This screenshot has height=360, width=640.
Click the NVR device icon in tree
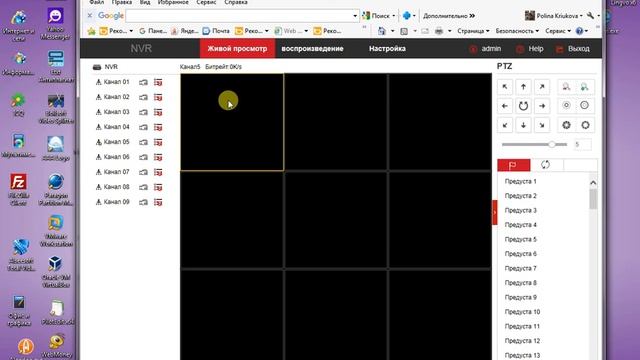[97, 67]
